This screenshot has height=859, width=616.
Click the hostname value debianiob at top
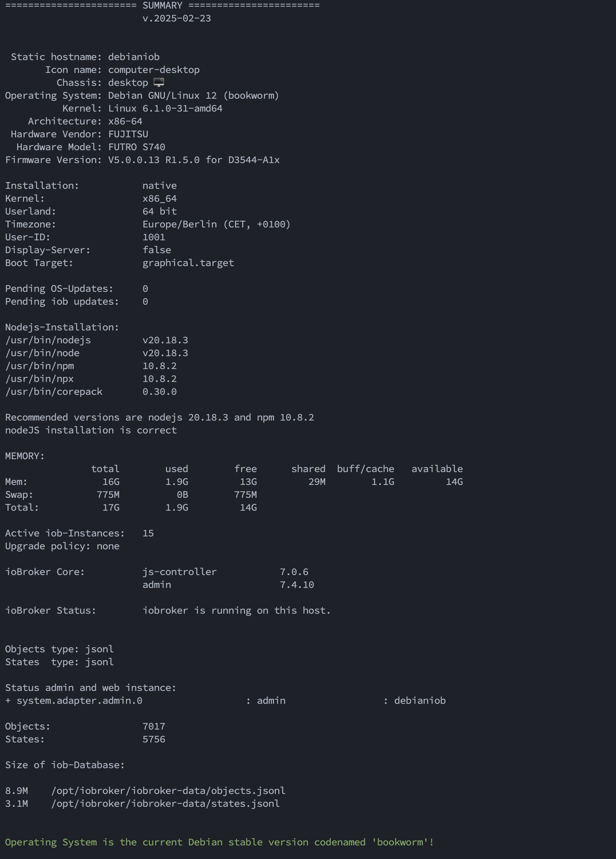point(134,57)
